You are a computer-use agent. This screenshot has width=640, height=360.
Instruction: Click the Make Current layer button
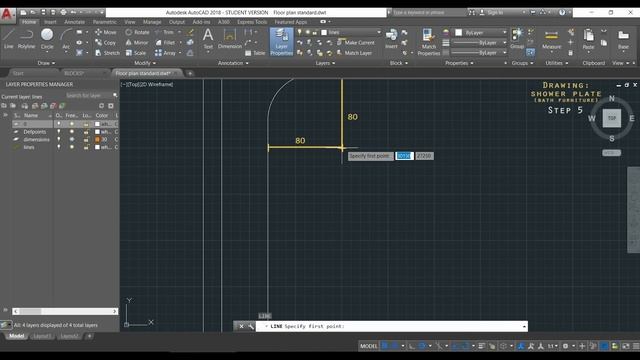[x=356, y=42]
